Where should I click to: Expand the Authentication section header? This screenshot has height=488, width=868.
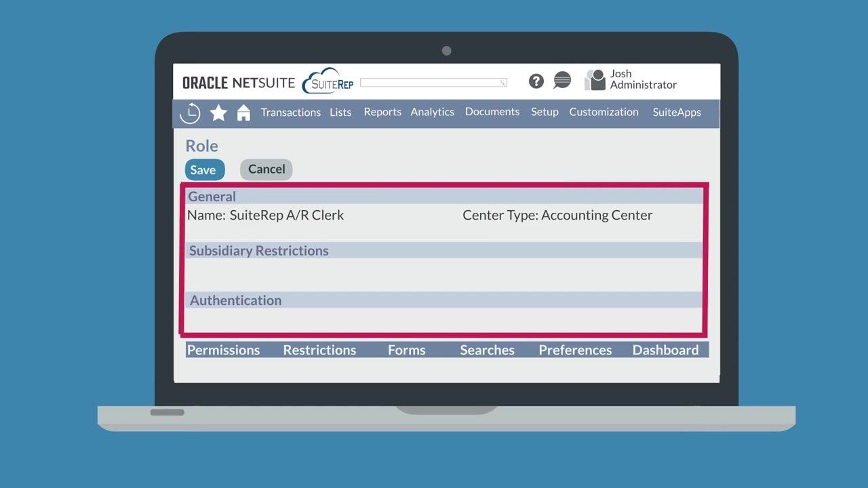coord(445,300)
